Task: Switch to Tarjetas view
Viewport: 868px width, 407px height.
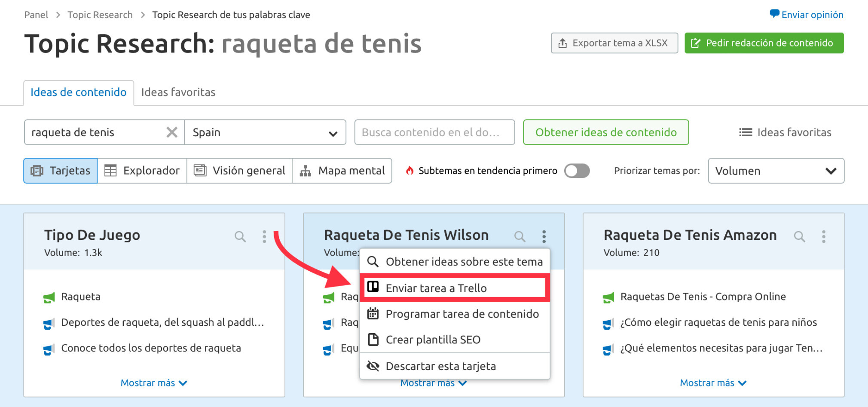Action: [61, 171]
